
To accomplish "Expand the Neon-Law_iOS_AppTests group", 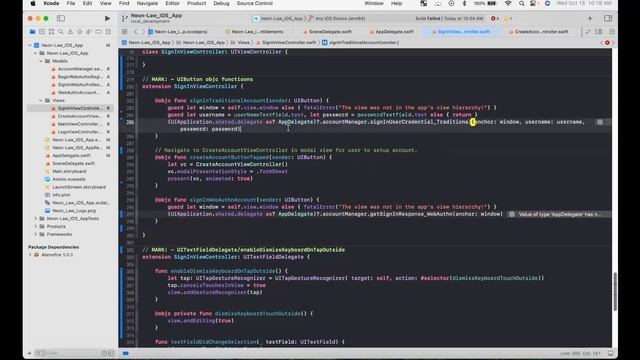I will (x=36, y=218).
